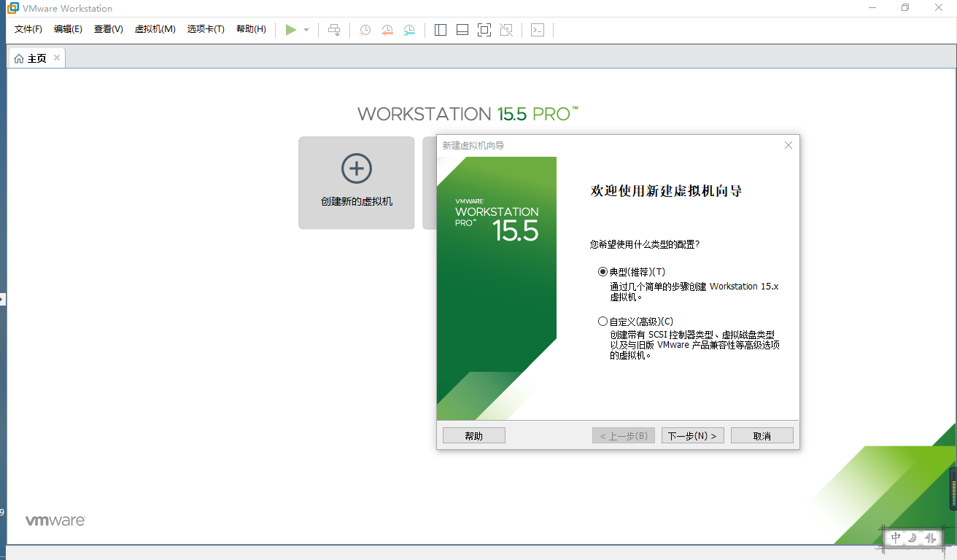
Task: Open the 编辑(E) menu
Action: point(68,29)
